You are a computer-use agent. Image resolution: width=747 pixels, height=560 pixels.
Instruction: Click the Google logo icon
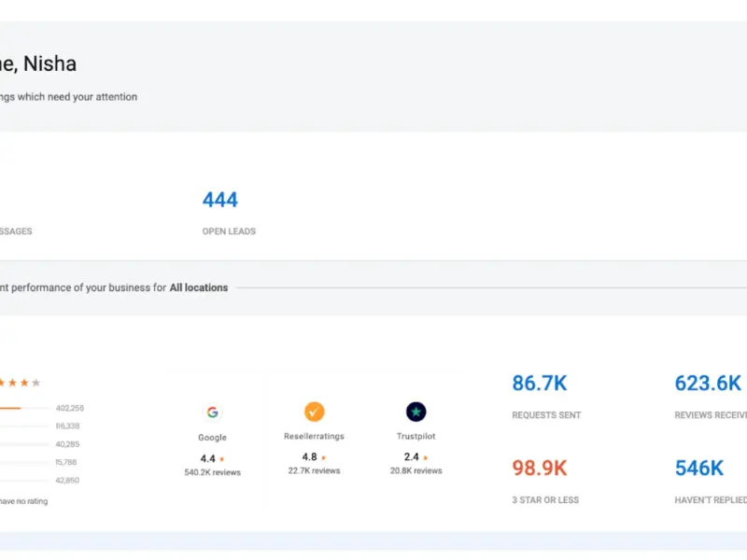coord(212,412)
